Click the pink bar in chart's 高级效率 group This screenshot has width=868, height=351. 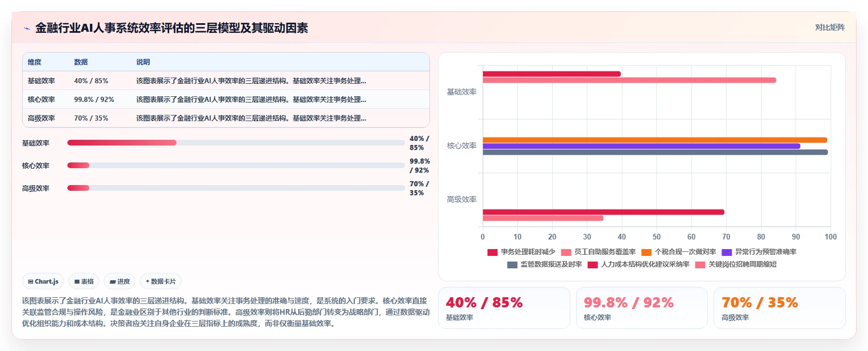click(543, 219)
